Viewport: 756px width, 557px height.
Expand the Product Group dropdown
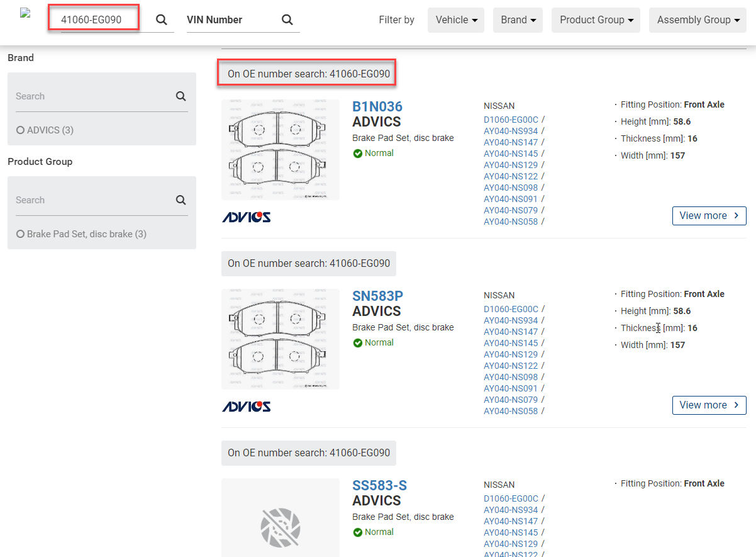(x=596, y=20)
